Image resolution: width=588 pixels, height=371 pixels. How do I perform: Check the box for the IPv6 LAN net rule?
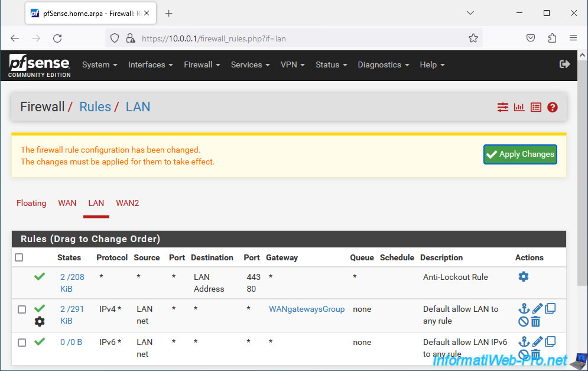22,343
